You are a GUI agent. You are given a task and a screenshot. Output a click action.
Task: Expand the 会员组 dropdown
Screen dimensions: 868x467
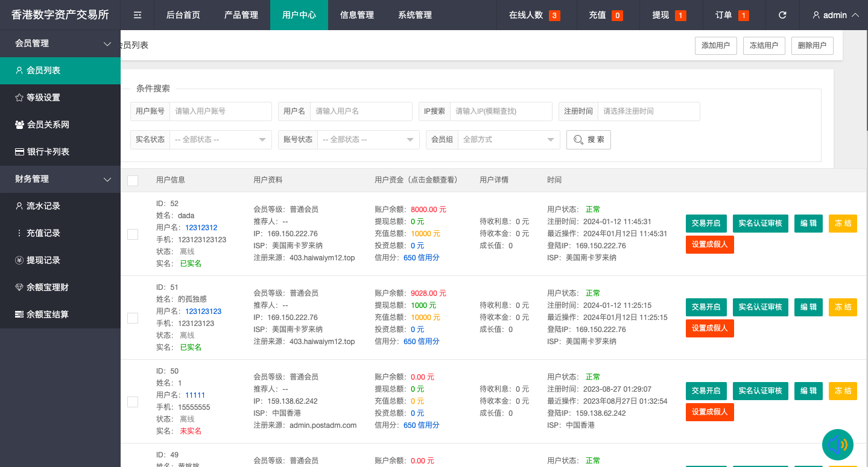coord(509,139)
